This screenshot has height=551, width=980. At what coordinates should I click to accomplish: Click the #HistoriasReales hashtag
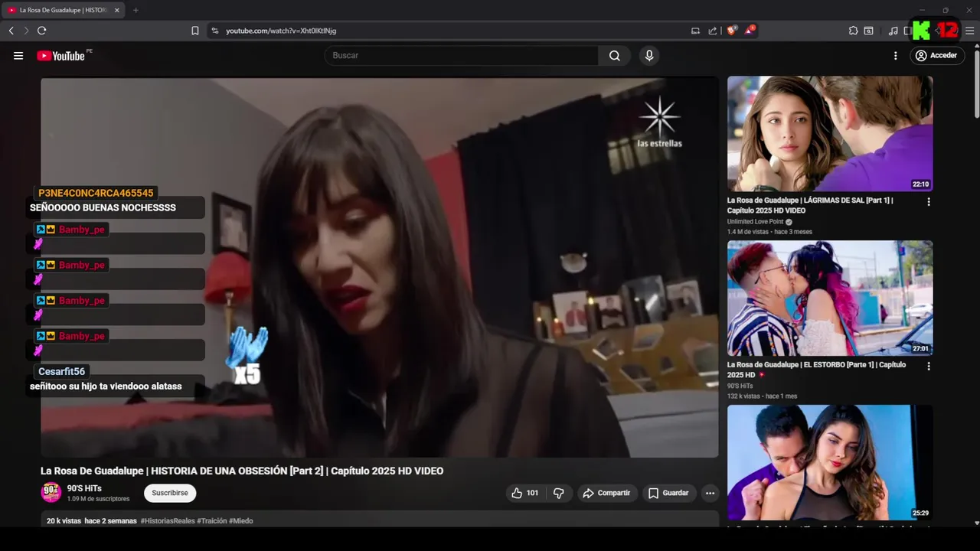[168, 521]
